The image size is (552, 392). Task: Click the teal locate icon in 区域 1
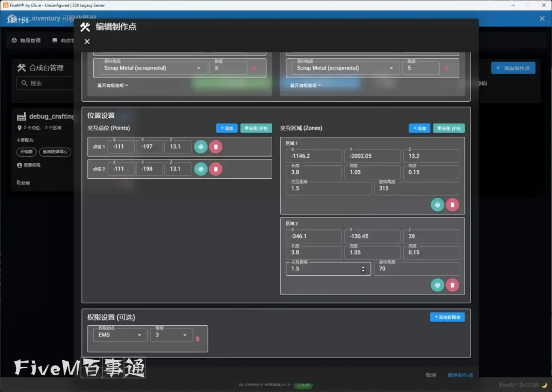pyautogui.click(x=437, y=205)
